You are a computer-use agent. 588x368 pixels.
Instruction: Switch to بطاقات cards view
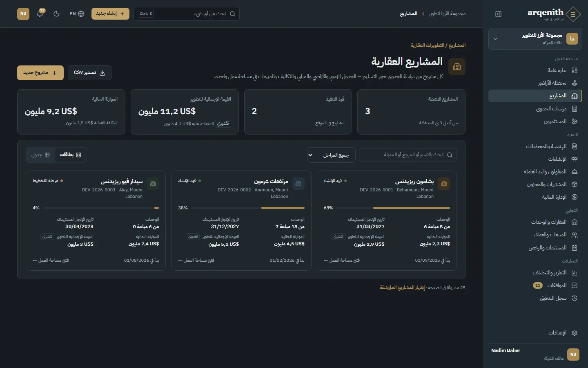click(70, 155)
